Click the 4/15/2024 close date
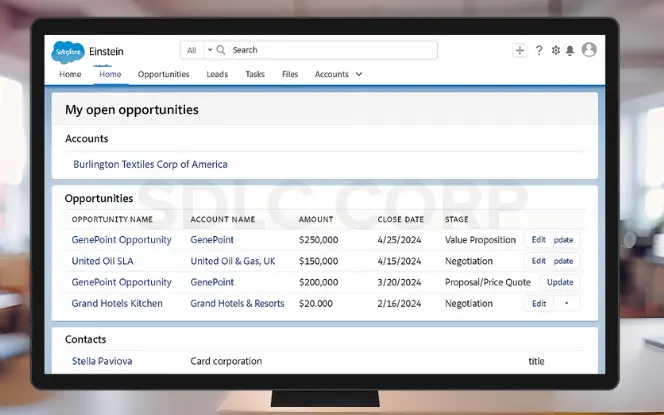This screenshot has width=664, height=415. 399,261
